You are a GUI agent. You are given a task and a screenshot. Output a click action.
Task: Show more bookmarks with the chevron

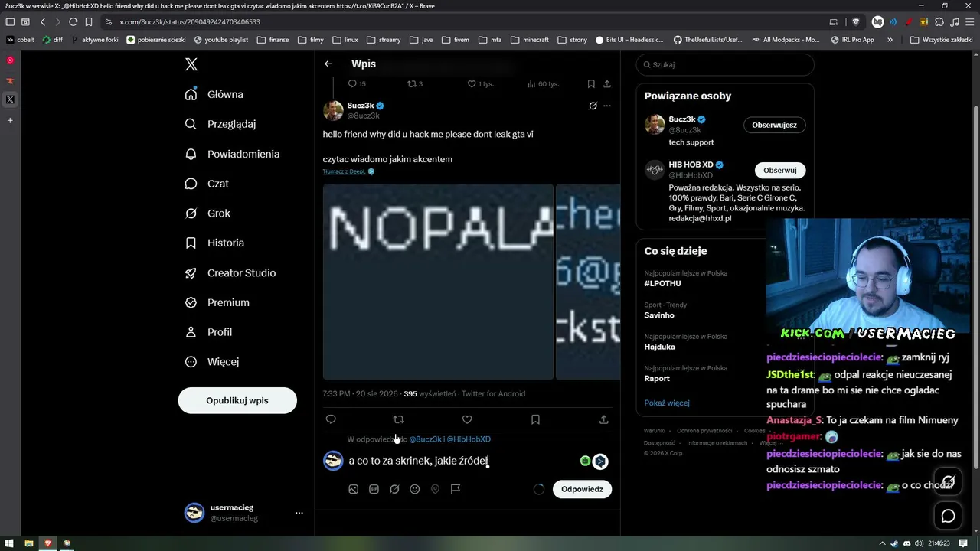(890, 40)
